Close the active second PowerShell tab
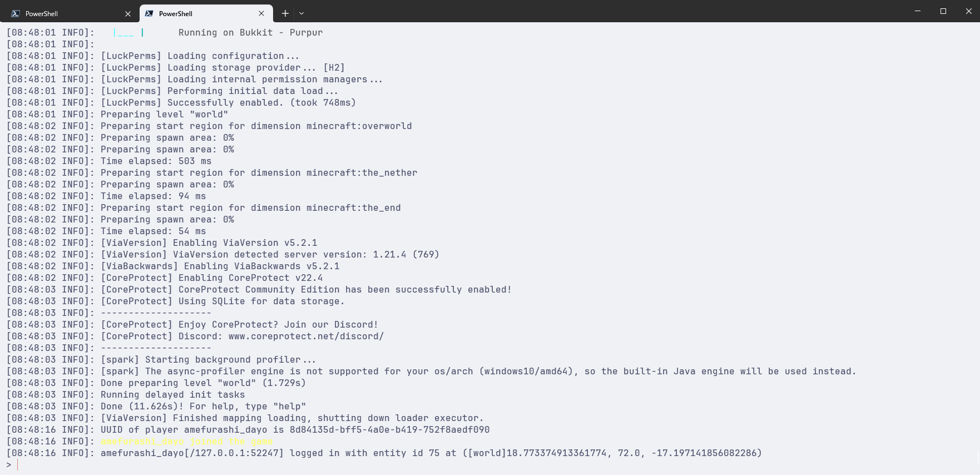The height and width of the screenshot is (475, 980). click(x=261, y=13)
